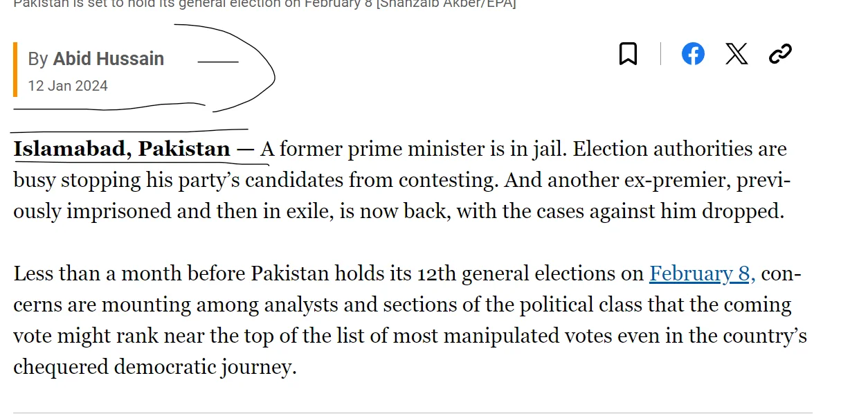Share the article on Facebook
This screenshot has height=414, width=868.
693,54
